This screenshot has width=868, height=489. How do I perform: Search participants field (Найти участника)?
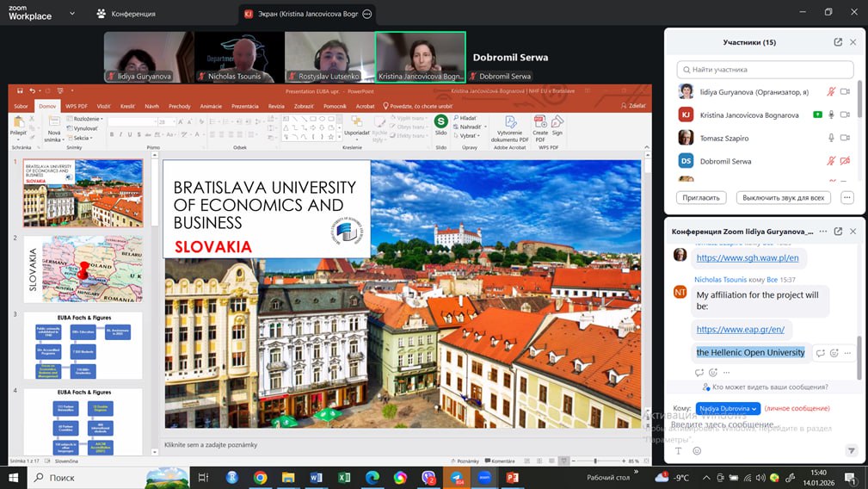tap(766, 70)
